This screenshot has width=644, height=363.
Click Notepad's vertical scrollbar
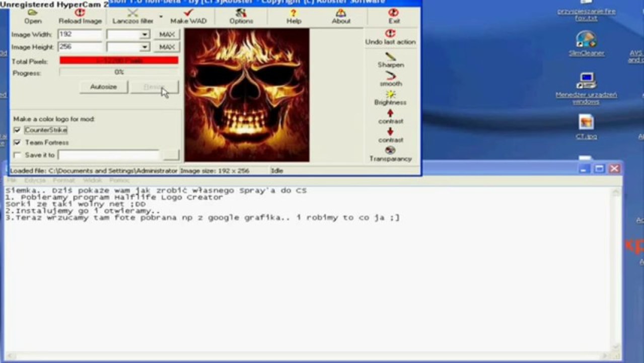coord(616,270)
